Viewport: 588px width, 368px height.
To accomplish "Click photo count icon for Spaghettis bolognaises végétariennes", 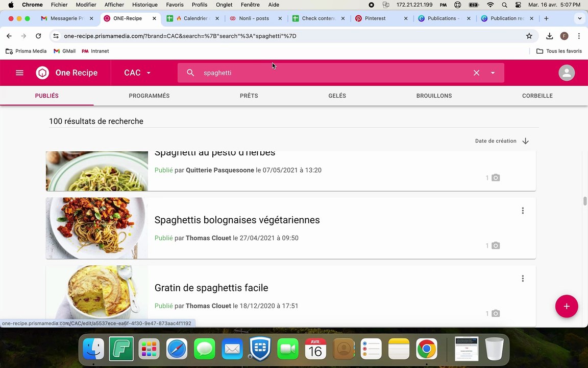I will (x=496, y=245).
